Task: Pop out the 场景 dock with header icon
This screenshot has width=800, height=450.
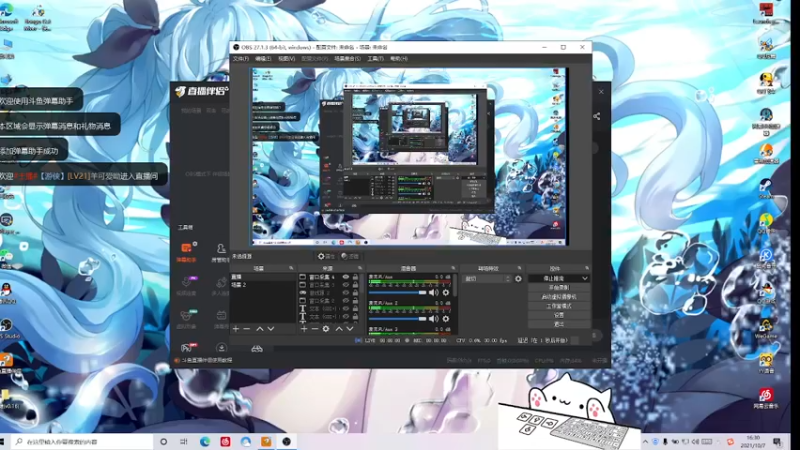Action: click(291, 268)
